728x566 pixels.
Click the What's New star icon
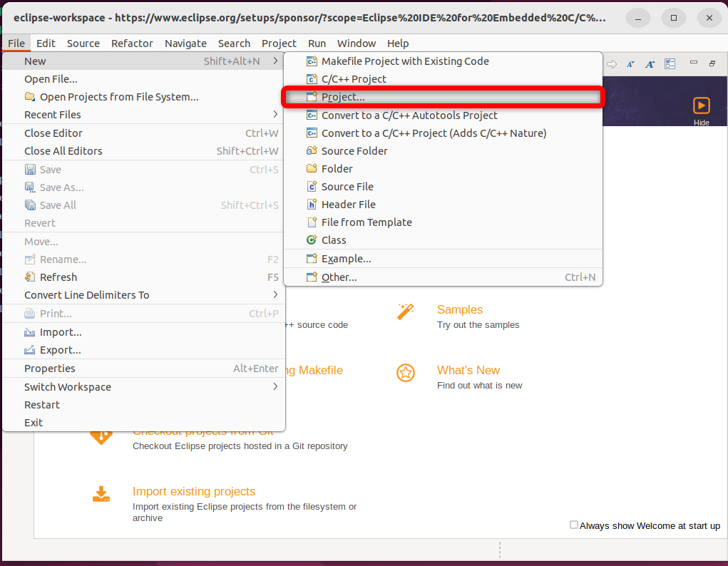click(405, 372)
